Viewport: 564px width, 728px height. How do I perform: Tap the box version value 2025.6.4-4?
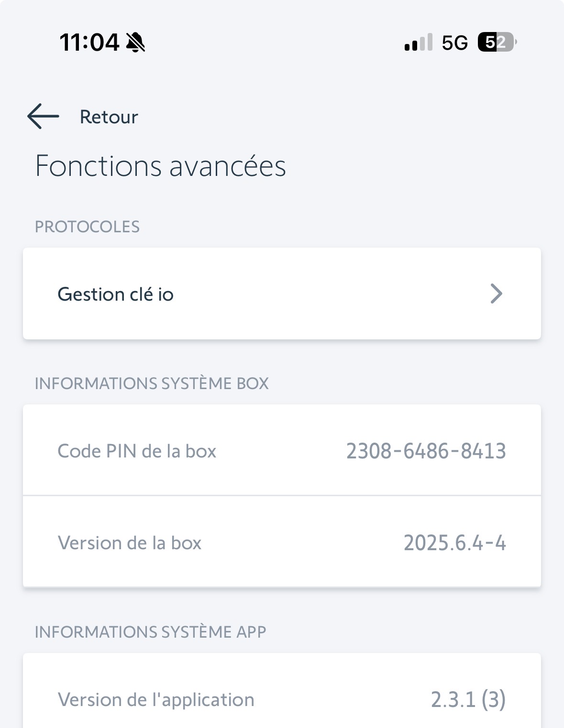(x=454, y=543)
